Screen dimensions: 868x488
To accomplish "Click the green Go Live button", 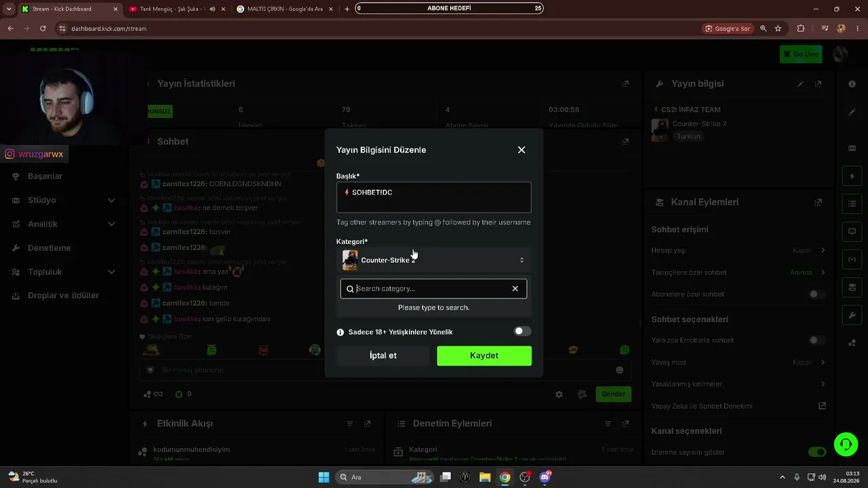I will 801,54.
